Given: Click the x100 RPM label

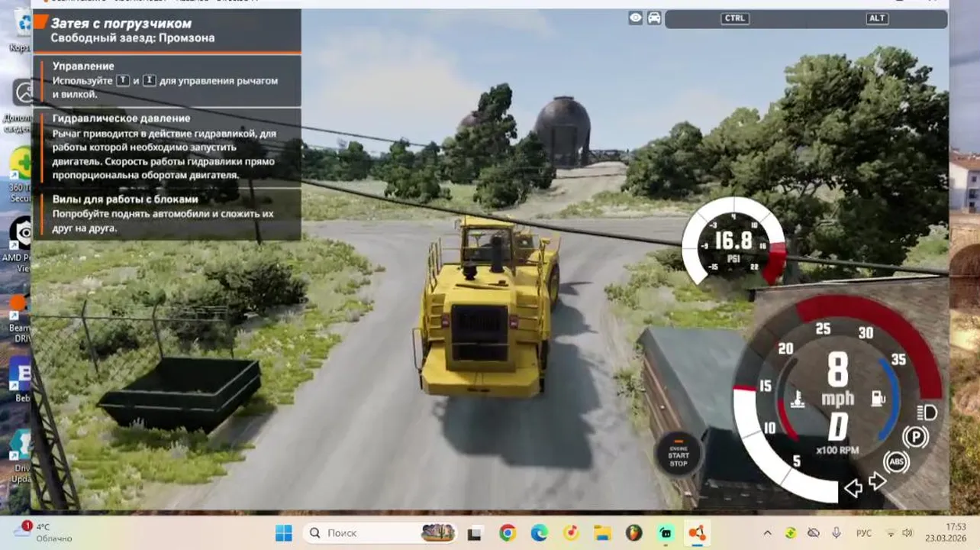Looking at the screenshot, I should tap(837, 450).
